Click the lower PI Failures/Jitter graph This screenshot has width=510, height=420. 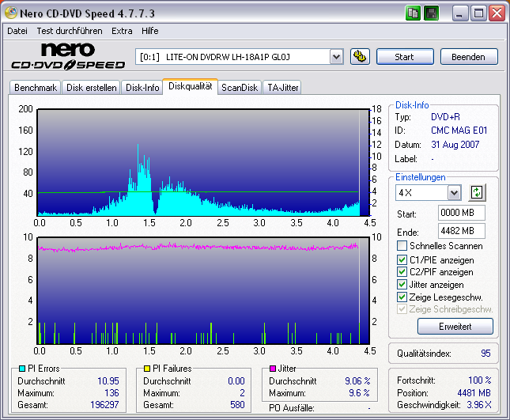(204, 291)
